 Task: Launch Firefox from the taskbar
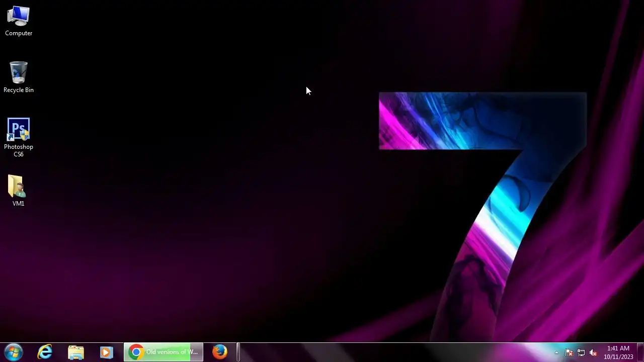(x=220, y=352)
